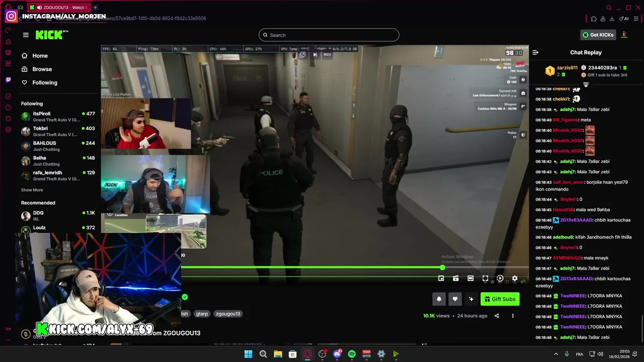Screen dimensions: 644x362
Task: Open the user profile avatar menu
Action: pyautogui.click(x=624, y=35)
